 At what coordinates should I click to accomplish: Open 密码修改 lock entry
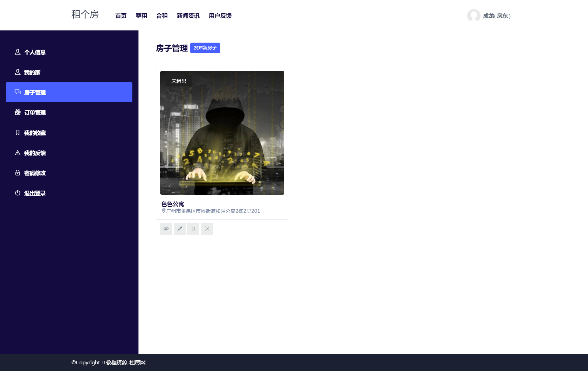pyautogui.click(x=35, y=173)
